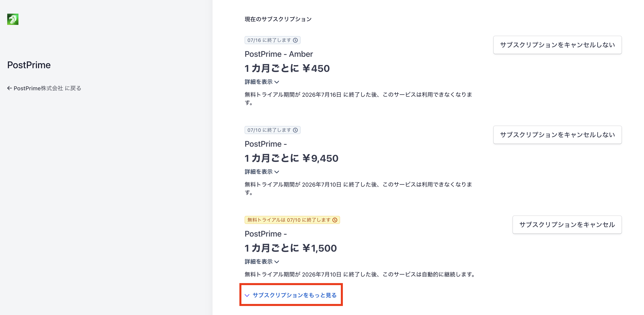
Task: Expand 詳細を表示 for the Amber plan
Action: (262, 82)
